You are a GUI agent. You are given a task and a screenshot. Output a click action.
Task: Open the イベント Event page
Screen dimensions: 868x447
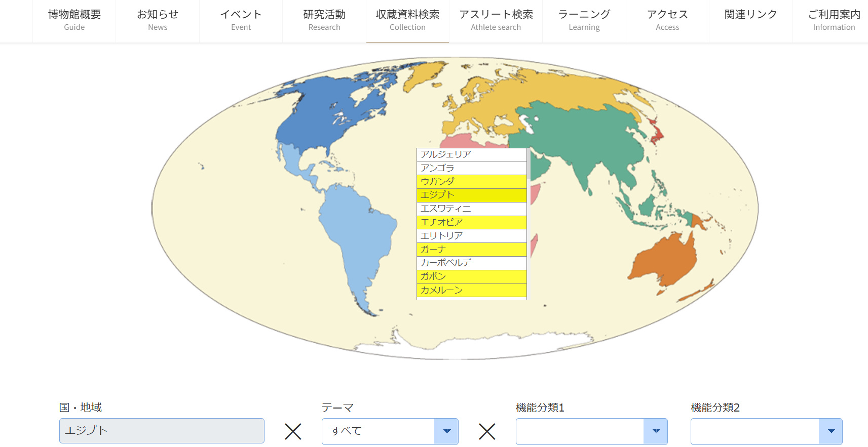[241, 20]
